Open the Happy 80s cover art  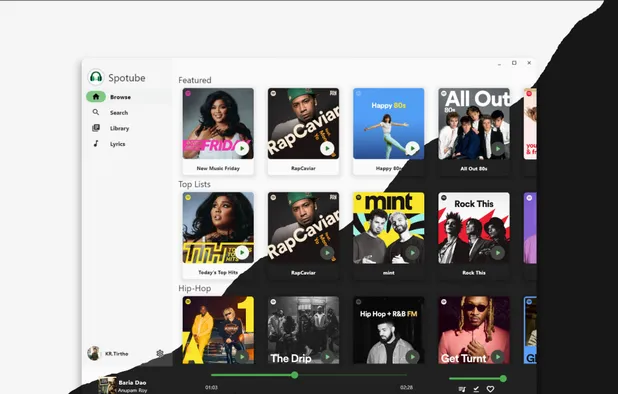389,124
